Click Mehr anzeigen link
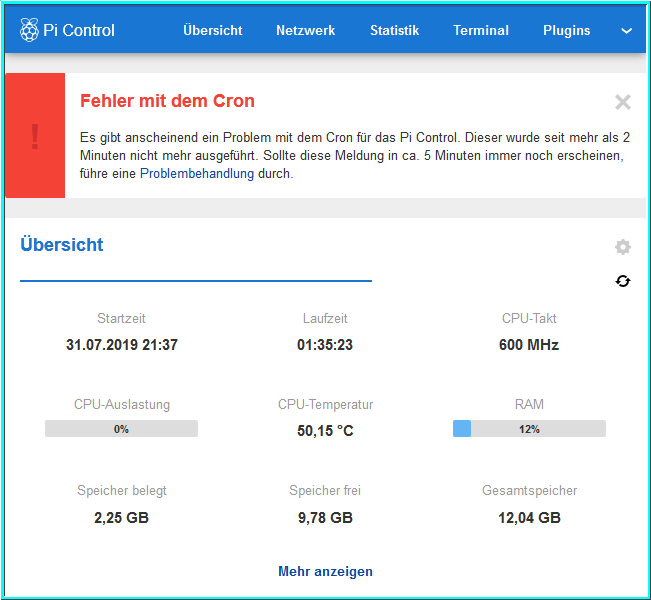The height and width of the screenshot is (600, 651). pos(325,571)
